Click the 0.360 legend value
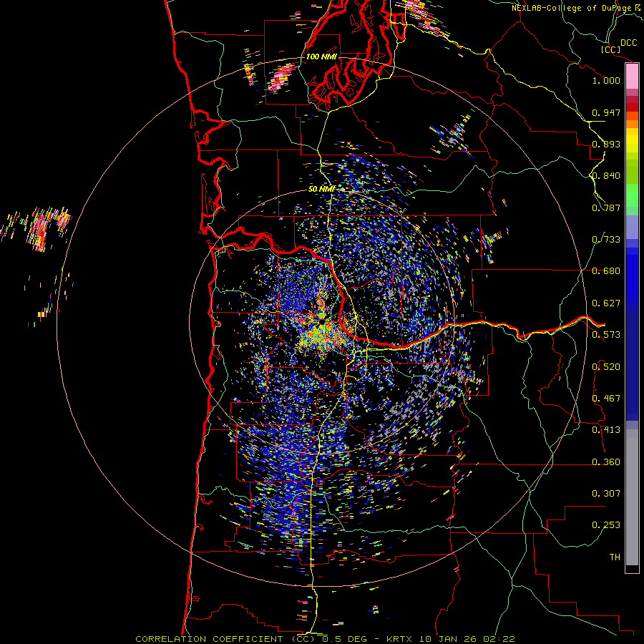 tap(606, 462)
